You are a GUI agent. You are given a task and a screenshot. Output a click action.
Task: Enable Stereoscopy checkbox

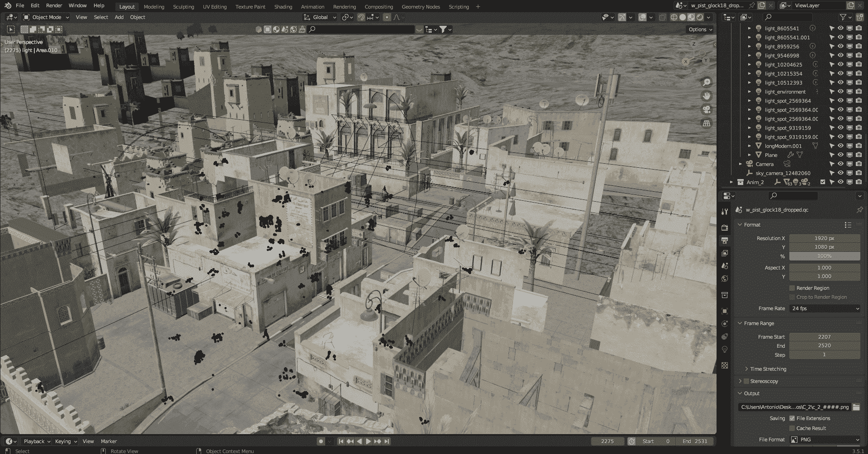pos(746,381)
